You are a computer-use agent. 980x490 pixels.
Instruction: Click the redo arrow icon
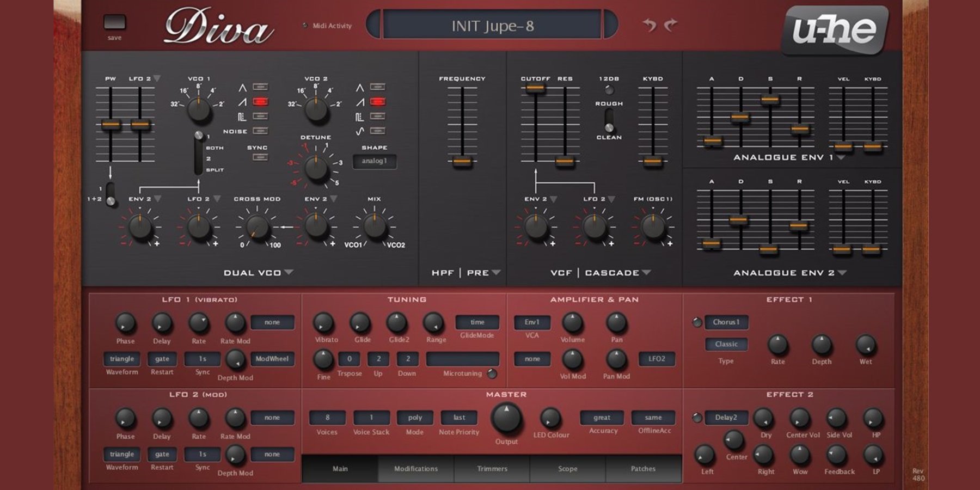671,25
